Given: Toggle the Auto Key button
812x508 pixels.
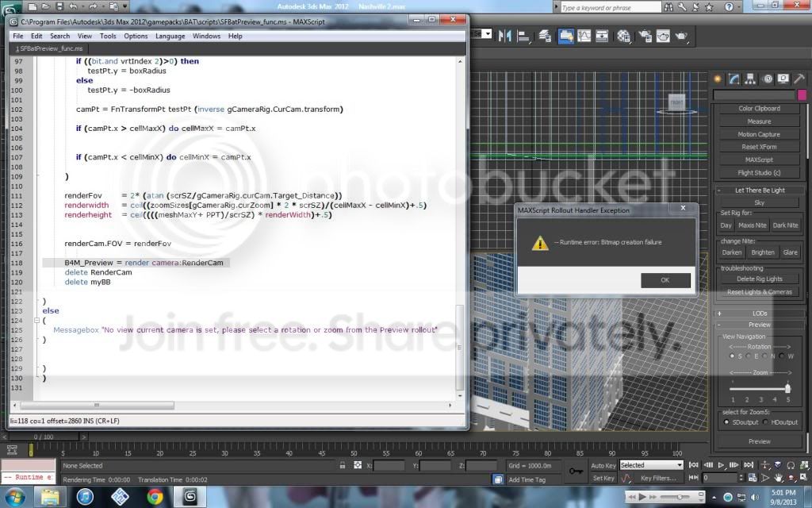Looking at the screenshot, I should pos(603,465).
